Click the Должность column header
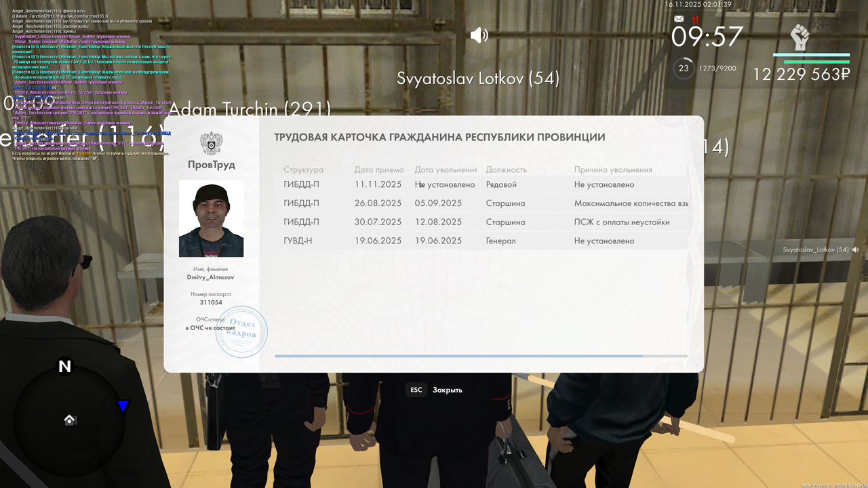This screenshot has height=488, width=868. tap(507, 170)
